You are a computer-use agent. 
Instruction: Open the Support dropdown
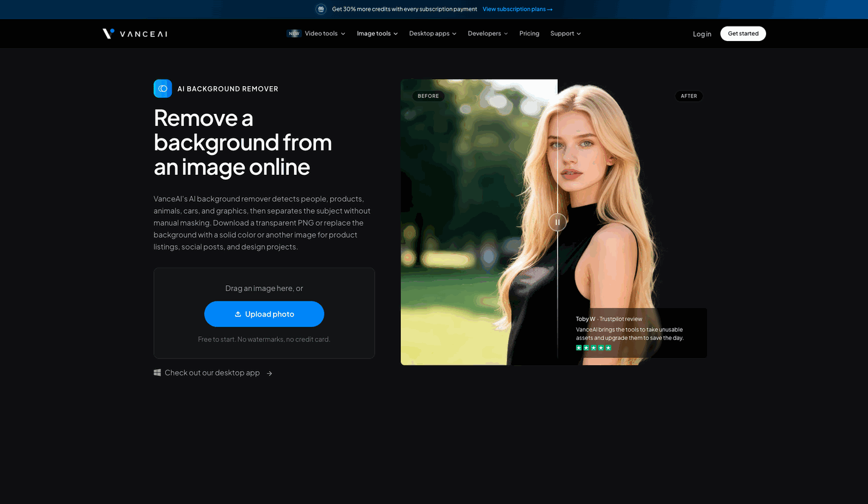565,34
